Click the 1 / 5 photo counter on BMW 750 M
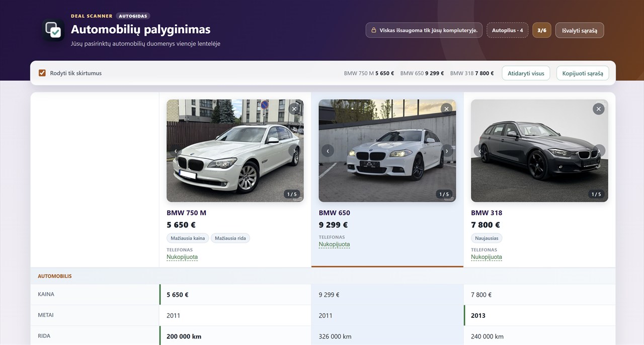The width and height of the screenshot is (644, 345). pyautogui.click(x=292, y=194)
